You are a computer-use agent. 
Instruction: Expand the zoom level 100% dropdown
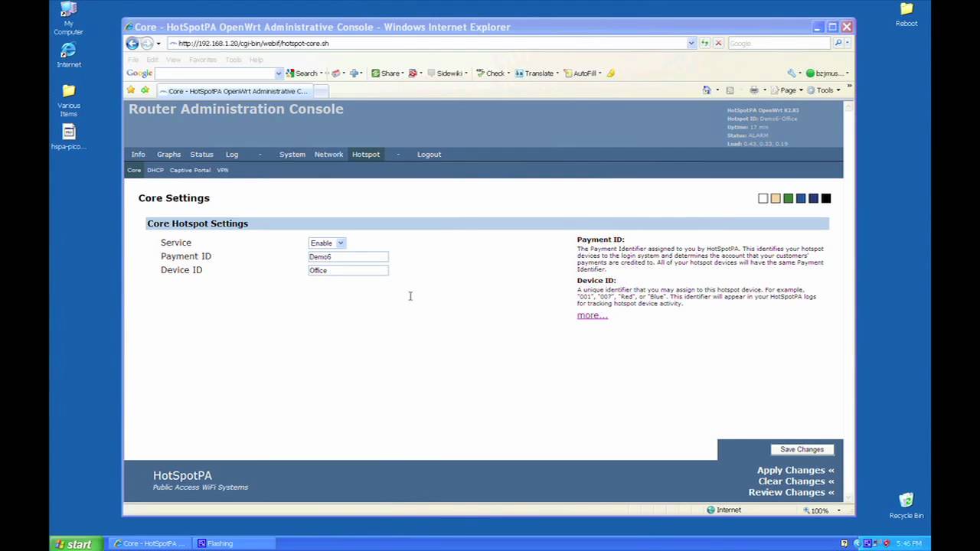[838, 510]
